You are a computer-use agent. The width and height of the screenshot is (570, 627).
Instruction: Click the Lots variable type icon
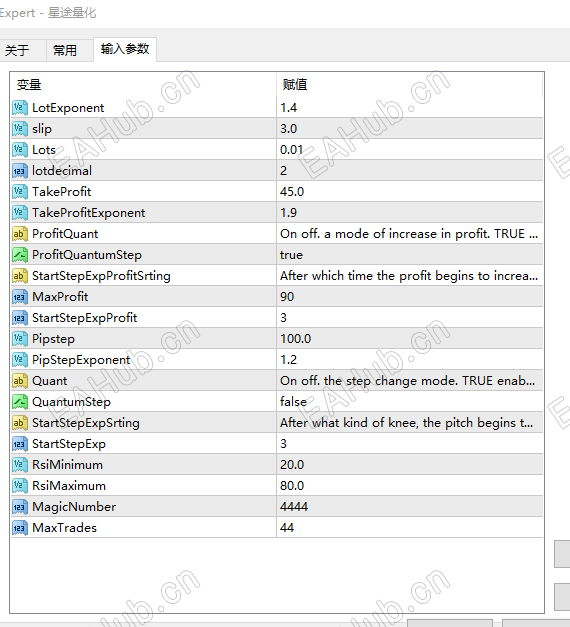tap(20, 150)
